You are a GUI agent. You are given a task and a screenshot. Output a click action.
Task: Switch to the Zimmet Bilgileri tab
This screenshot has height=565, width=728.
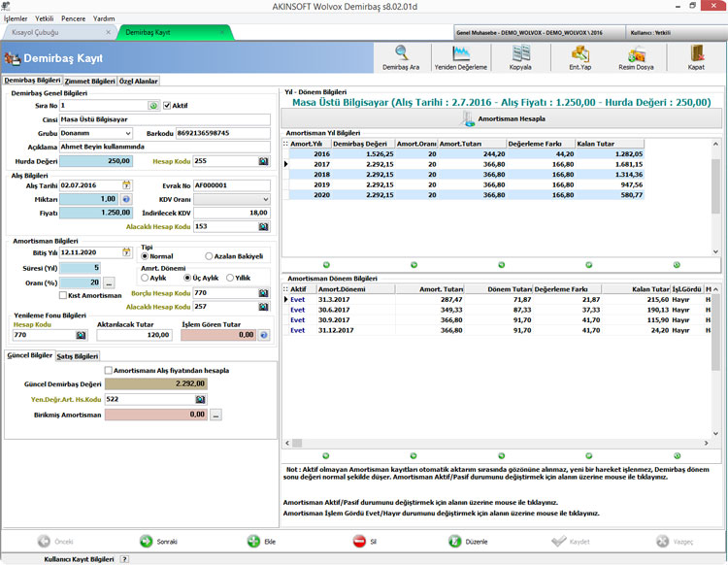89,82
